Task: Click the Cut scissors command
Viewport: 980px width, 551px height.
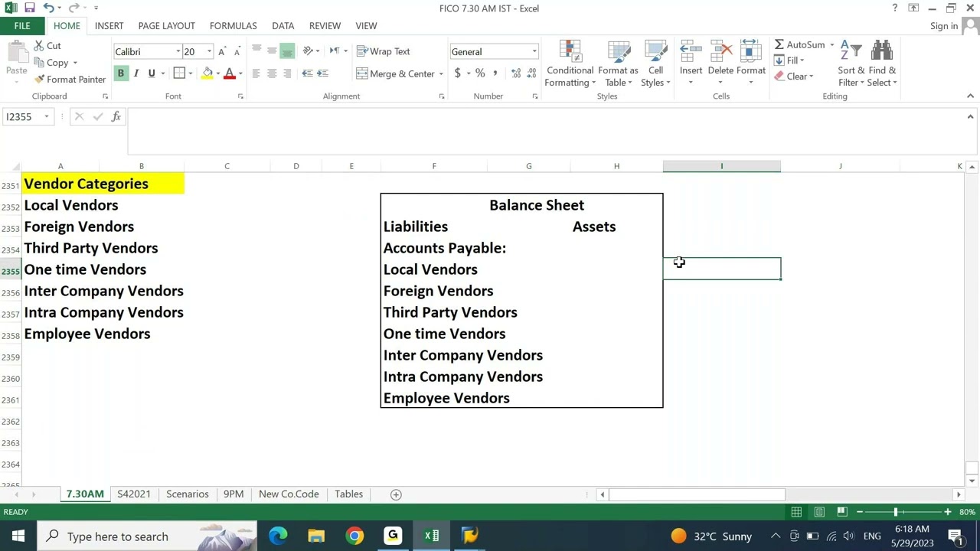Action: coord(47,46)
